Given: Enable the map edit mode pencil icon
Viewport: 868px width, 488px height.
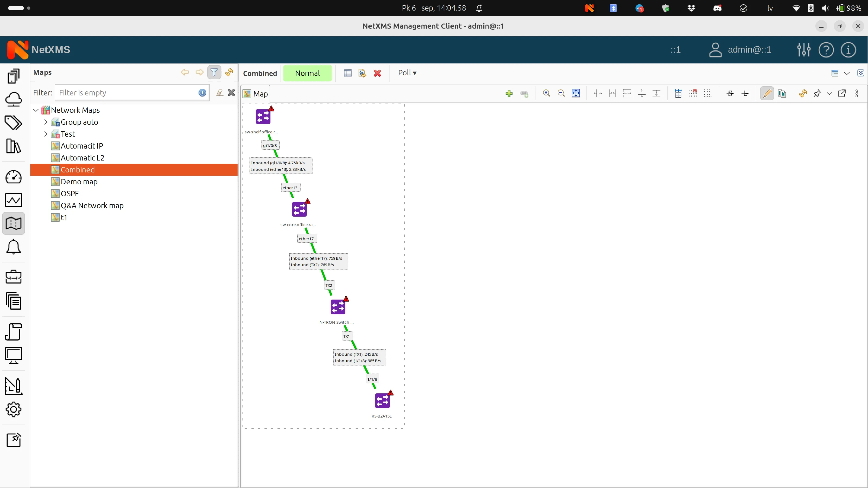Looking at the screenshot, I should (767, 94).
